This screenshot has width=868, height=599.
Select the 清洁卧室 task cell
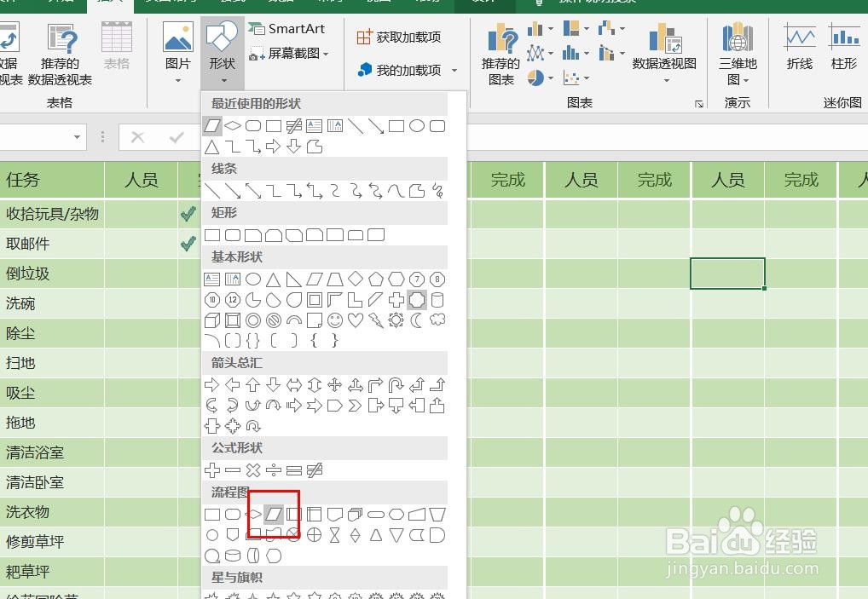click(x=52, y=482)
